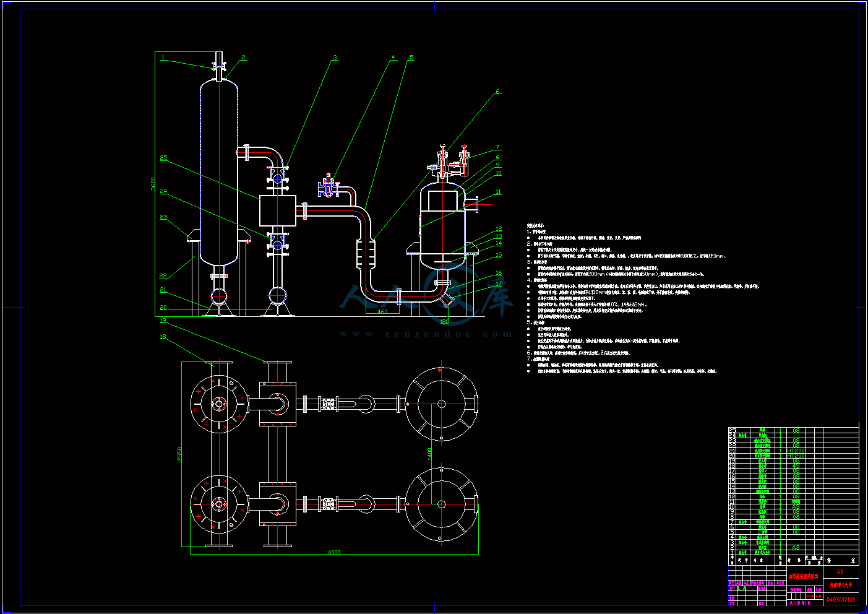
Task: Click the vertical 2550 dimension text
Action: pyautogui.click(x=180, y=454)
